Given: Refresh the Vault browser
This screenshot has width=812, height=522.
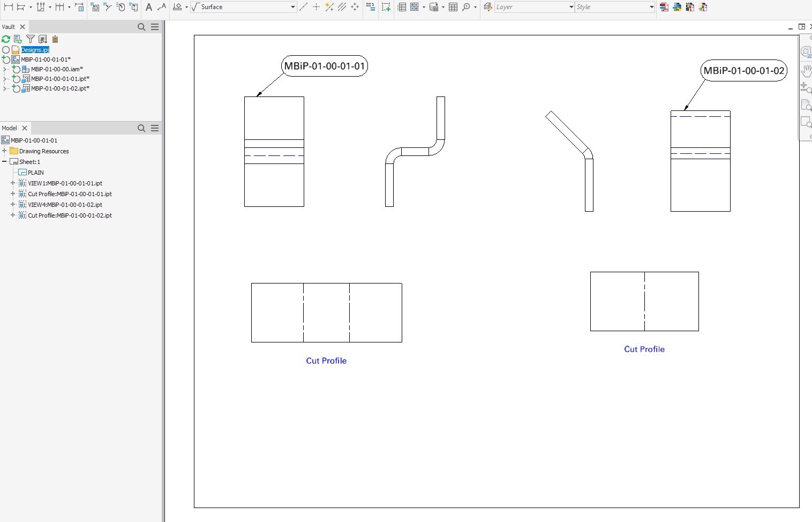Looking at the screenshot, I should tap(5, 39).
